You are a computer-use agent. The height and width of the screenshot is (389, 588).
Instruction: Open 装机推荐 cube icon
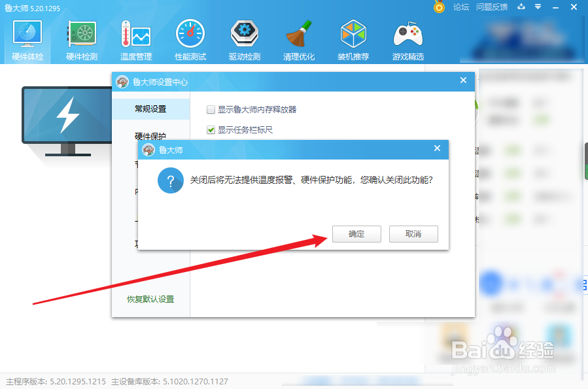pos(353,41)
